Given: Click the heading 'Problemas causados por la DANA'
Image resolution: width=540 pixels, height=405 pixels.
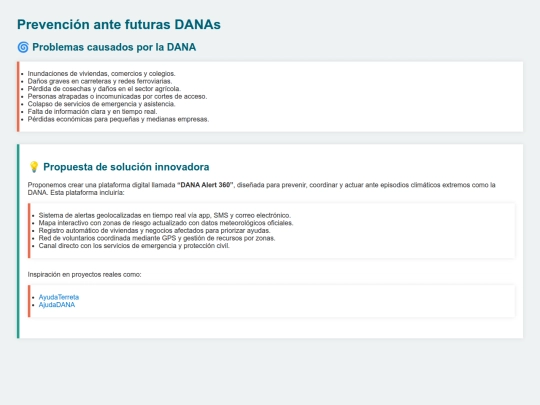Looking at the screenshot, I should 114,47.
